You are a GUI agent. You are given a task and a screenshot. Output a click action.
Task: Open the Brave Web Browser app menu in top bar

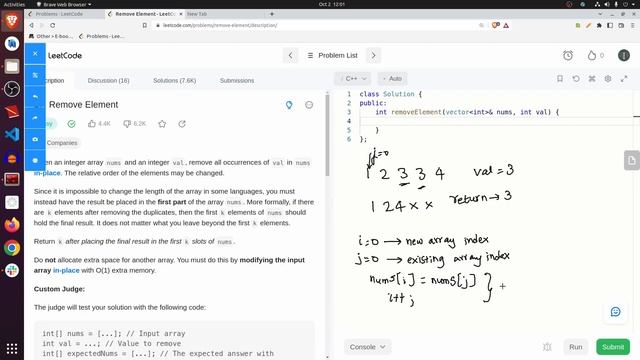[x=64, y=4]
